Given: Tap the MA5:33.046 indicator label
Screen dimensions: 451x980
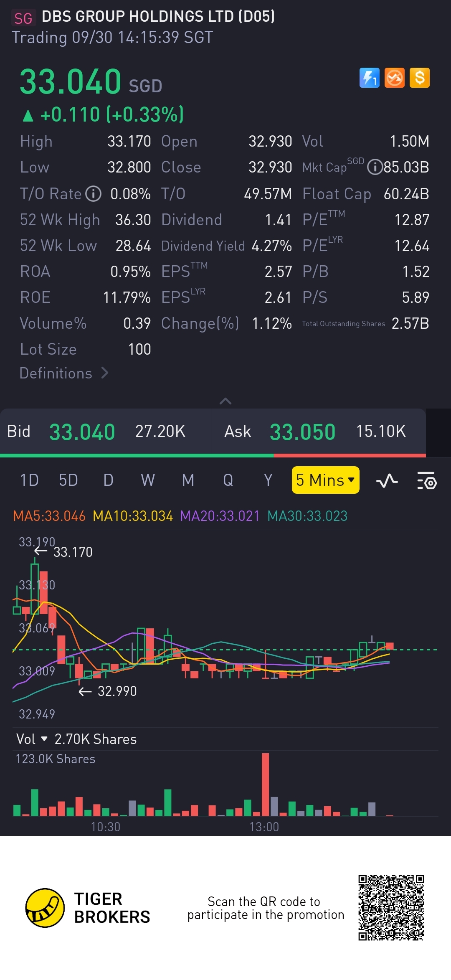Looking at the screenshot, I should point(49,516).
